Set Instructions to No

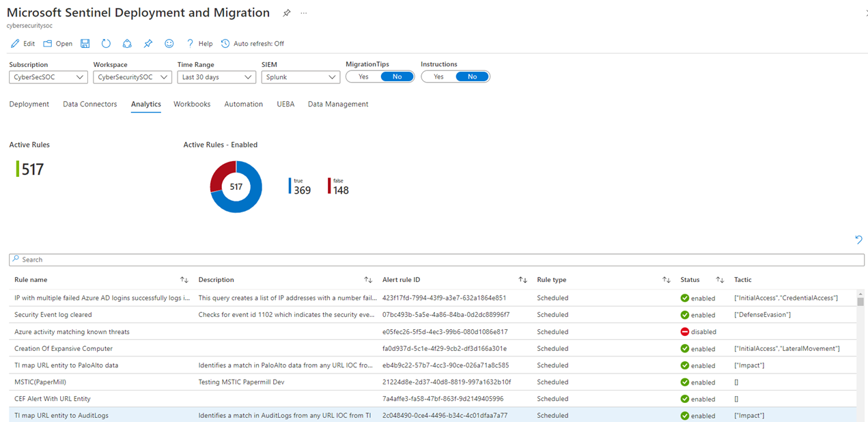coord(472,76)
